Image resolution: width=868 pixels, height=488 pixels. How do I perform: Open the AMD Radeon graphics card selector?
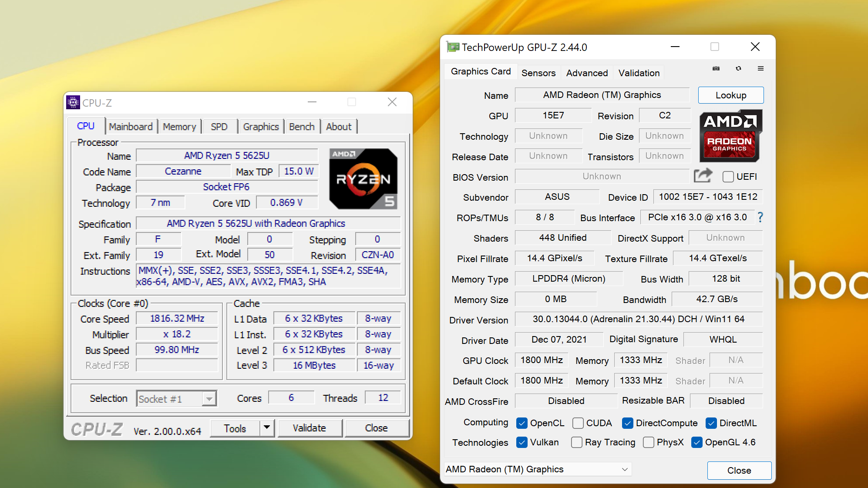(538, 469)
